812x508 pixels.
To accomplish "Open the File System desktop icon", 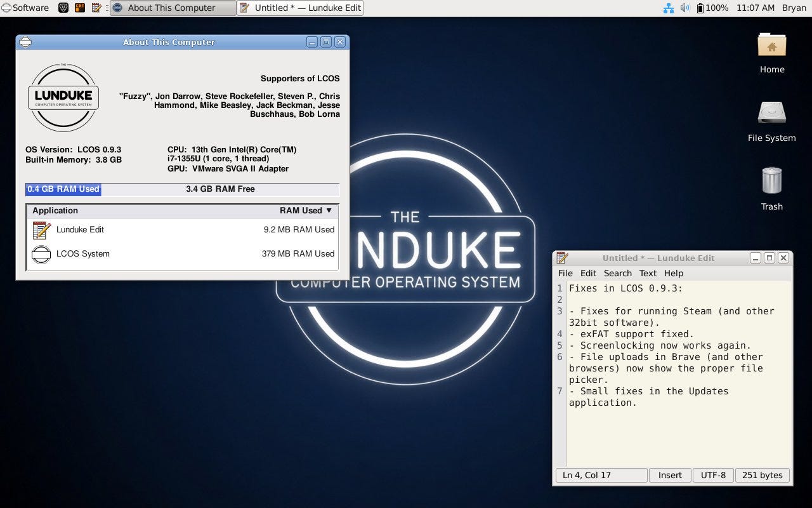I will [x=771, y=121].
